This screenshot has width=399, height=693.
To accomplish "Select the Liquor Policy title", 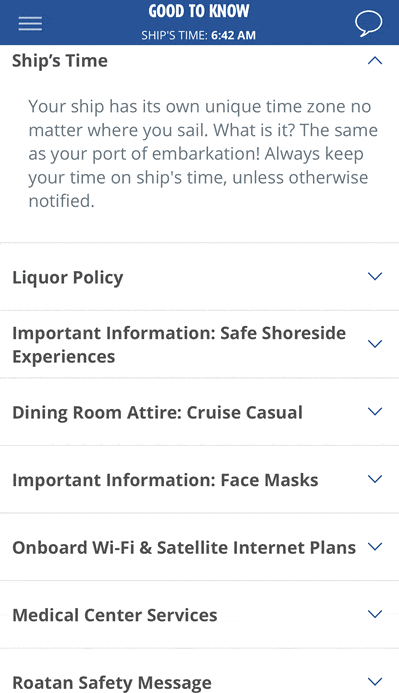I will (68, 278).
